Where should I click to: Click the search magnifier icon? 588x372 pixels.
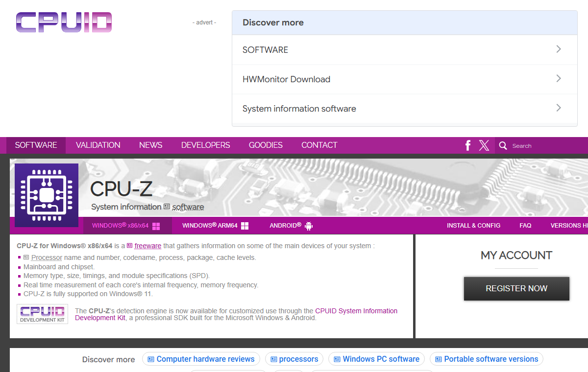coord(503,145)
